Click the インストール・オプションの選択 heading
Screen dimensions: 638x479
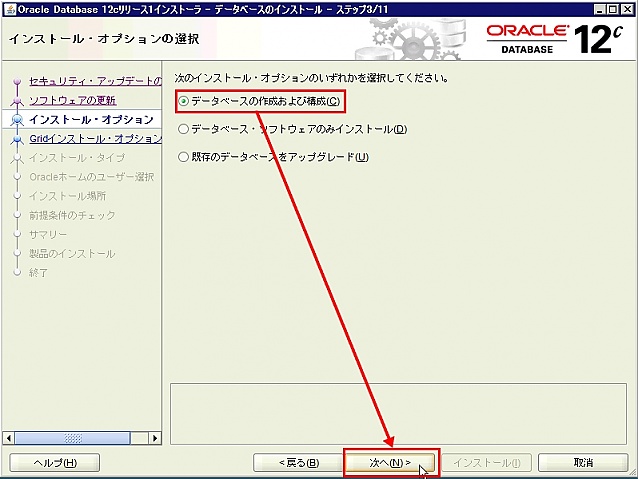104,39
